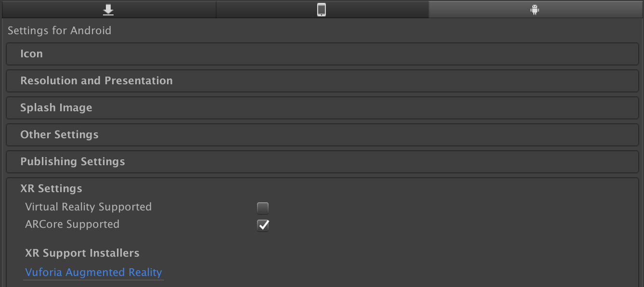Image resolution: width=644 pixels, height=287 pixels.
Task: Open the Vuforia Augmented Reality link
Action: pyautogui.click(x=93, y=272)
